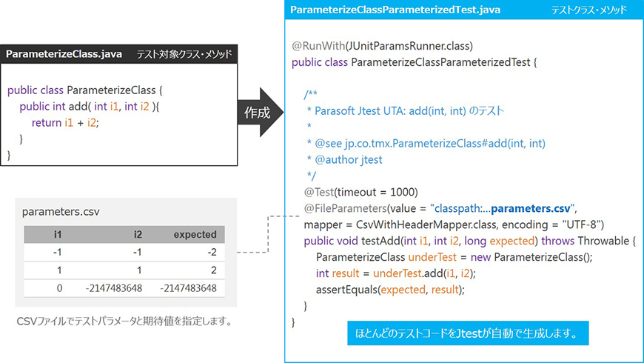644x363 pixels.
Task: Click the 'return i1 + i2;' line
Action: tap(65, 122)
